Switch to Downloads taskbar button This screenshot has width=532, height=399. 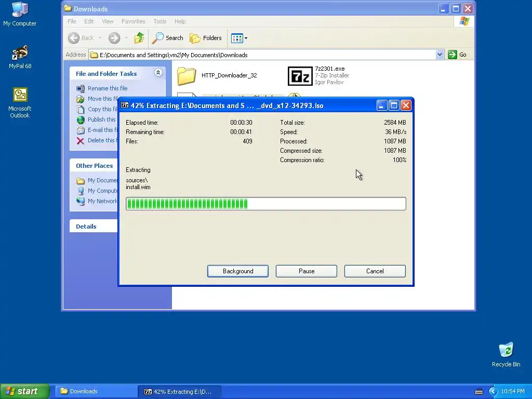click(96, 391)
